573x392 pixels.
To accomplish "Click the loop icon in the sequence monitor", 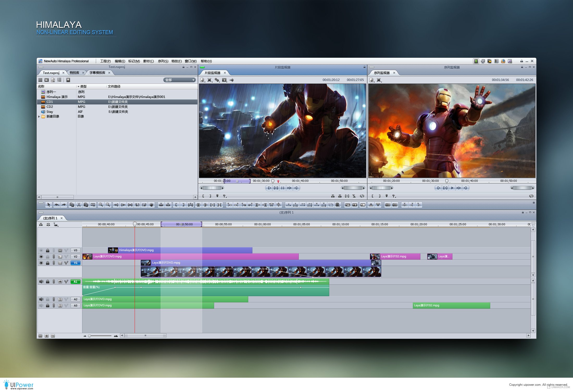I will (531, 196).
